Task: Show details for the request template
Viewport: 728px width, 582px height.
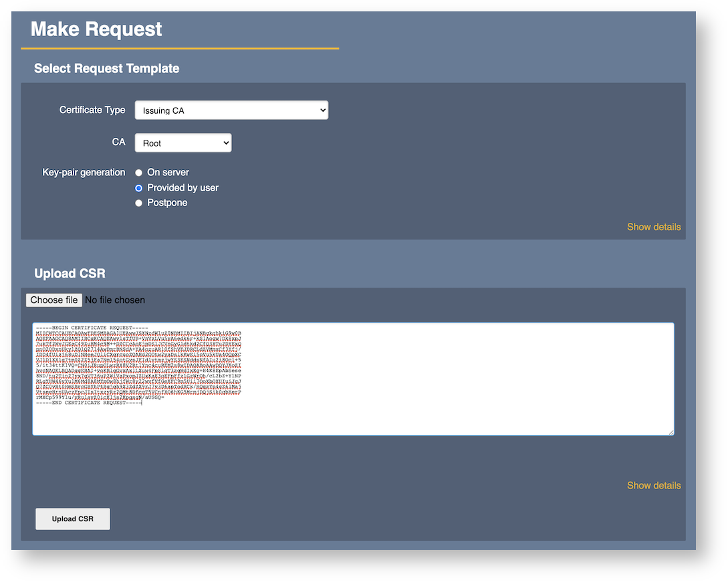Action: [653, 227]
